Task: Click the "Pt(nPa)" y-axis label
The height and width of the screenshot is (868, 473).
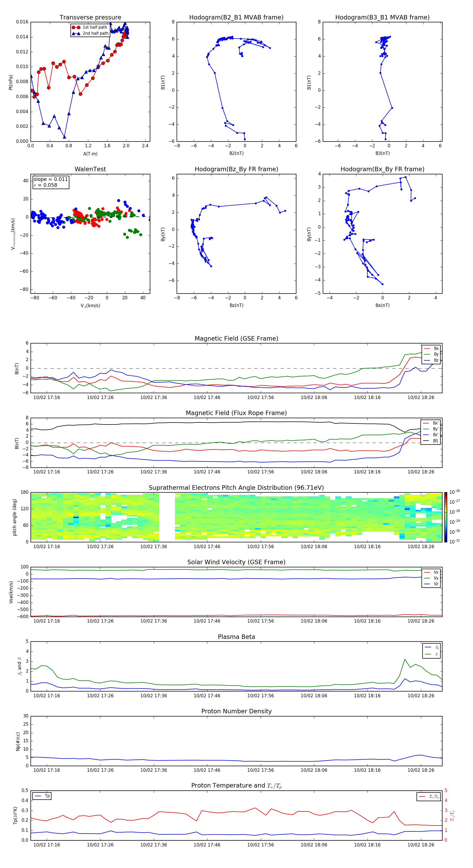Action: click(x=11, y=82)
